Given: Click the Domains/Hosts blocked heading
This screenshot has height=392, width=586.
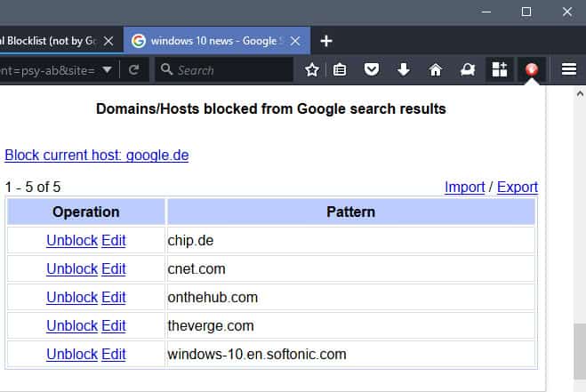Looking at the screenshot, I should [271, 109].
